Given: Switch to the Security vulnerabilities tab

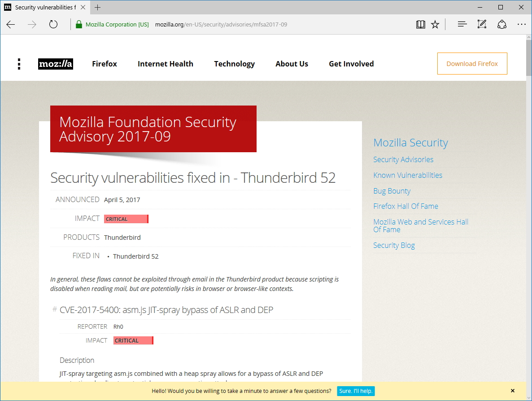Looking at the screenshot, I should point(44,7).
